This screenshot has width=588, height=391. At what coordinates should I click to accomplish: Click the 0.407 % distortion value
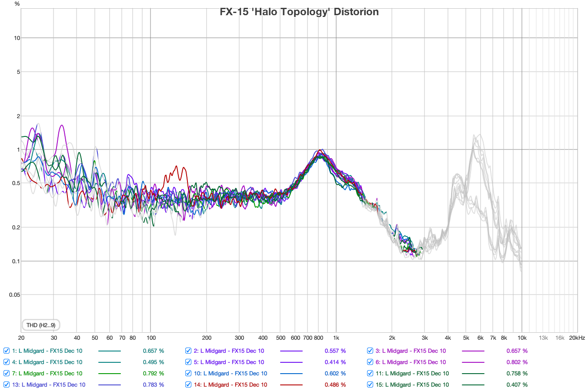coord(517,384)
